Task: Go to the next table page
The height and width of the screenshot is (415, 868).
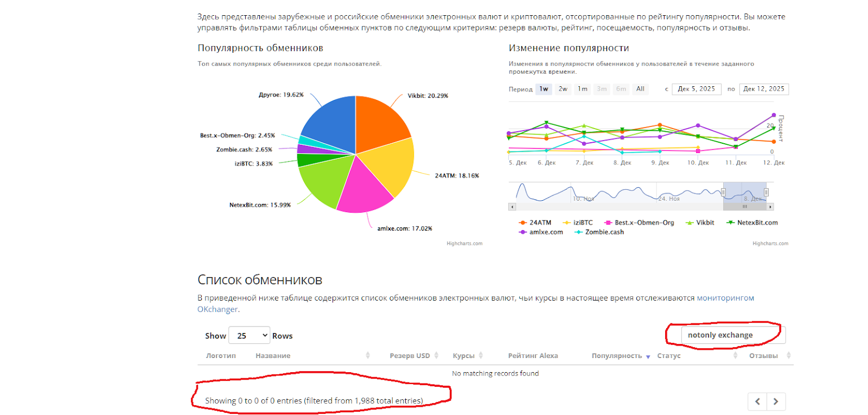Action: (x=776, y=401)
